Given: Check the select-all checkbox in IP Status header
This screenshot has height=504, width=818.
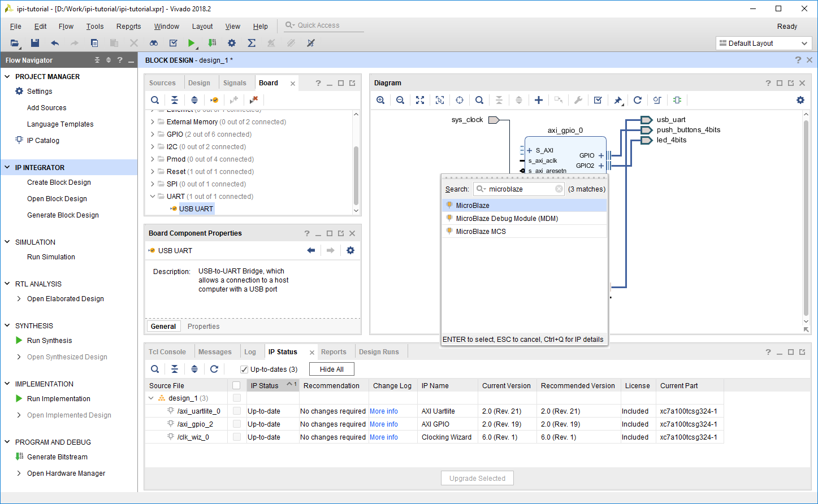Looking at the screenshot, I should pos(236,386).
